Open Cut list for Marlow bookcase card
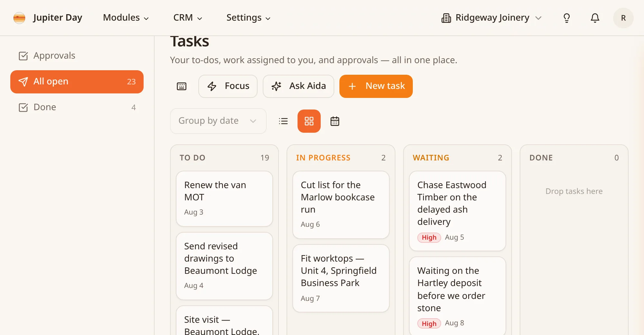 [341, 205]
